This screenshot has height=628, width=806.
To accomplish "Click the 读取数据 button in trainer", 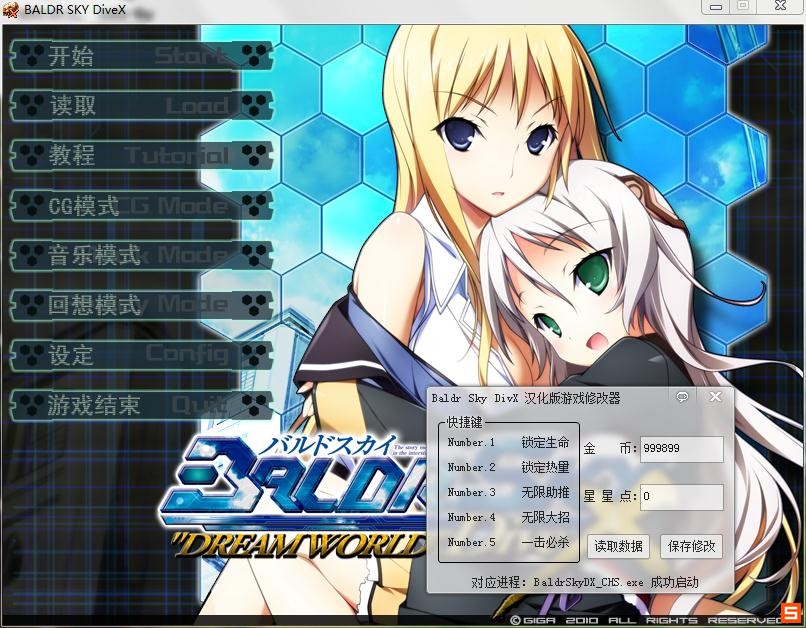I will [618, 546].
